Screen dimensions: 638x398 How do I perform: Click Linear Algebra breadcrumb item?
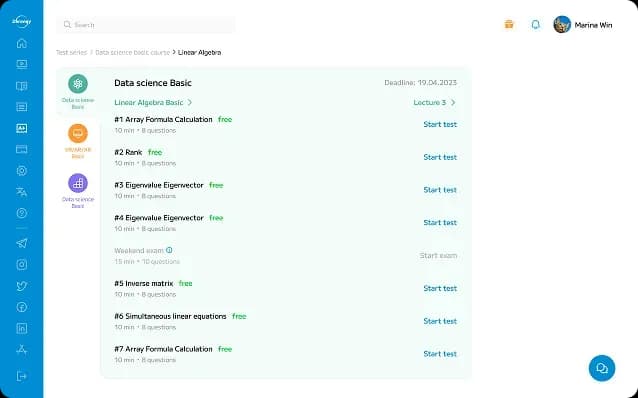[x=199, y=52]
